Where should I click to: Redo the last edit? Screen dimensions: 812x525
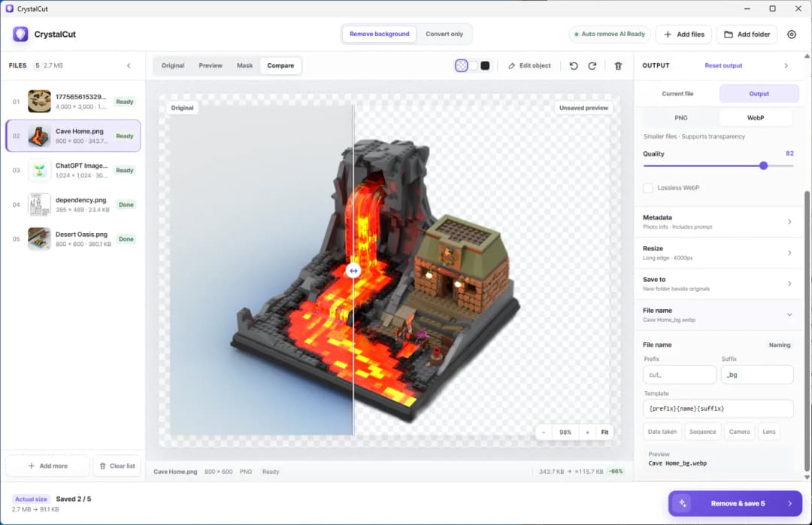(592, 66)
